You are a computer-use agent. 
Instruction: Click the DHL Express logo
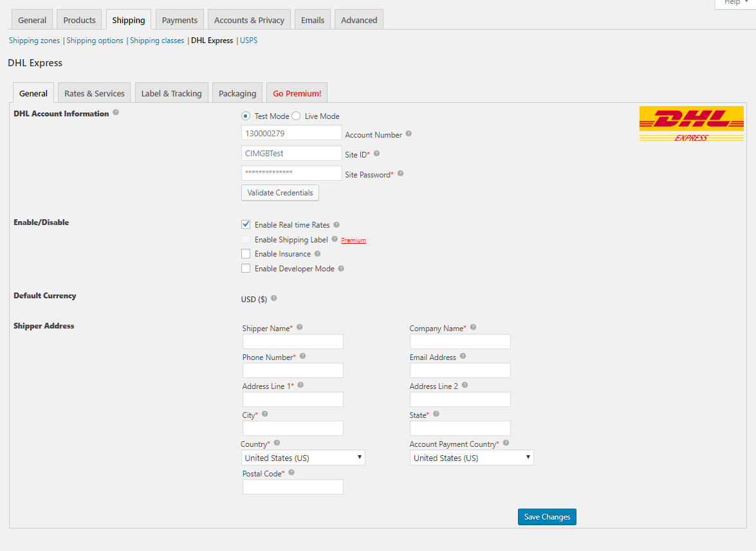coord(692,124)
